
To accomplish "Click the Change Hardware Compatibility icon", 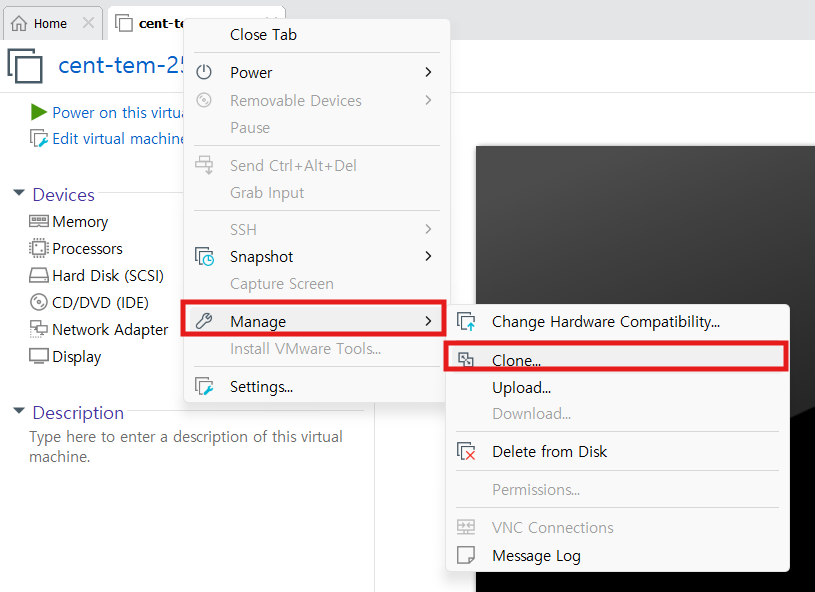I will pyautogui.click(x=466, y=322).
